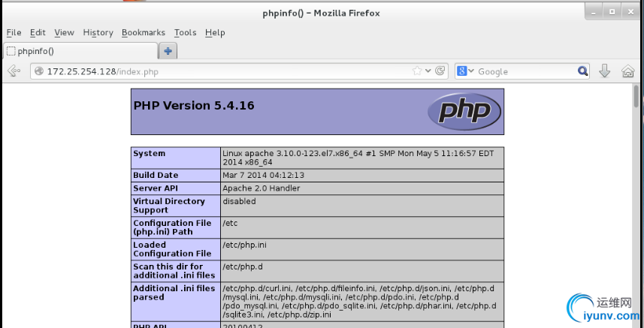Viewport: 644px width, 328px height.
Task: Maximize the Firefox window
Action: (612, 12)
